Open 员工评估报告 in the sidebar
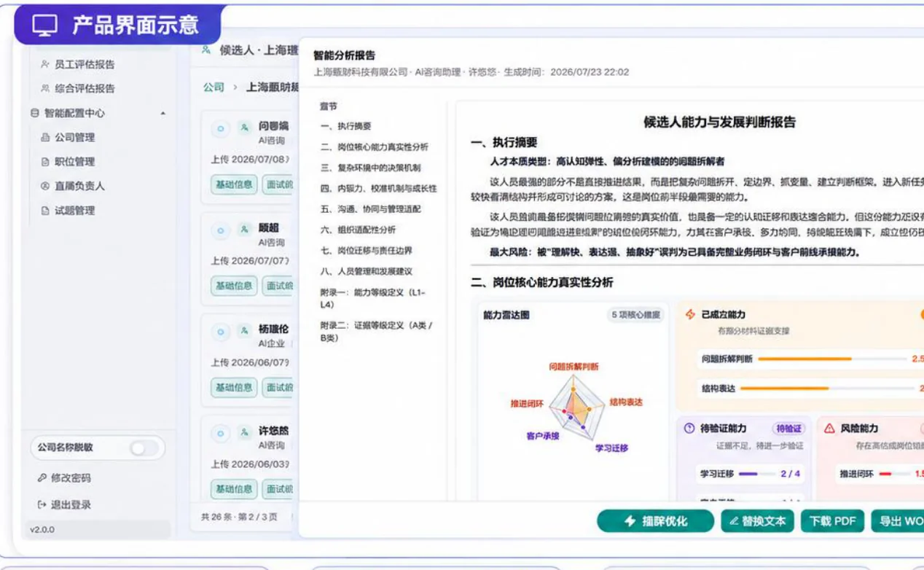This screenshot has width=924, height=570. click(85, 64)
